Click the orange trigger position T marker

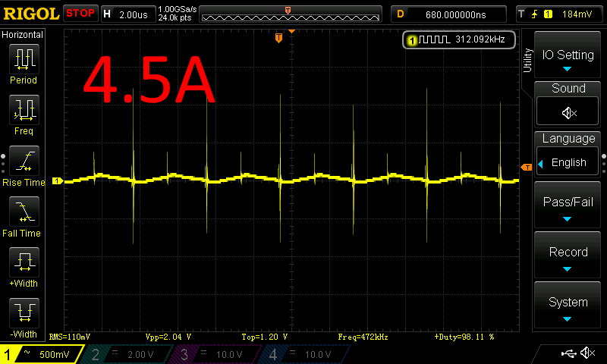(278, 37)
